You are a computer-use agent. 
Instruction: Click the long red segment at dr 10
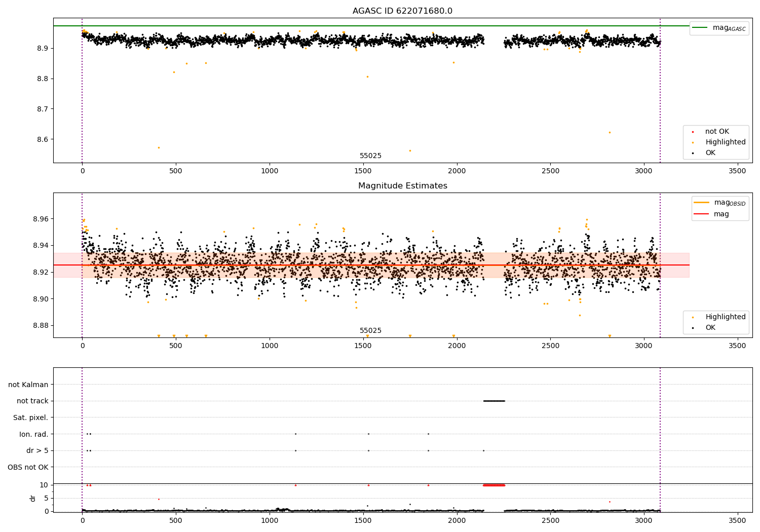494,485
